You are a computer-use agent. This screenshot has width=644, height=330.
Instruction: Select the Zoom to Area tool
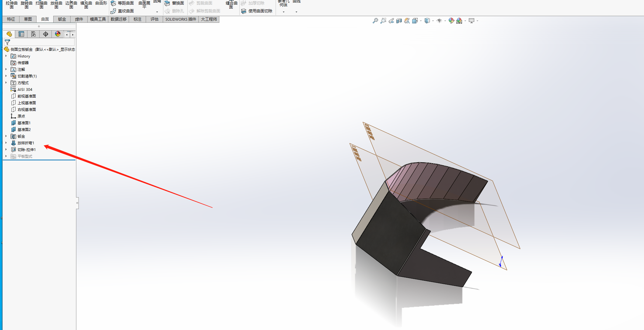[383, 21]
